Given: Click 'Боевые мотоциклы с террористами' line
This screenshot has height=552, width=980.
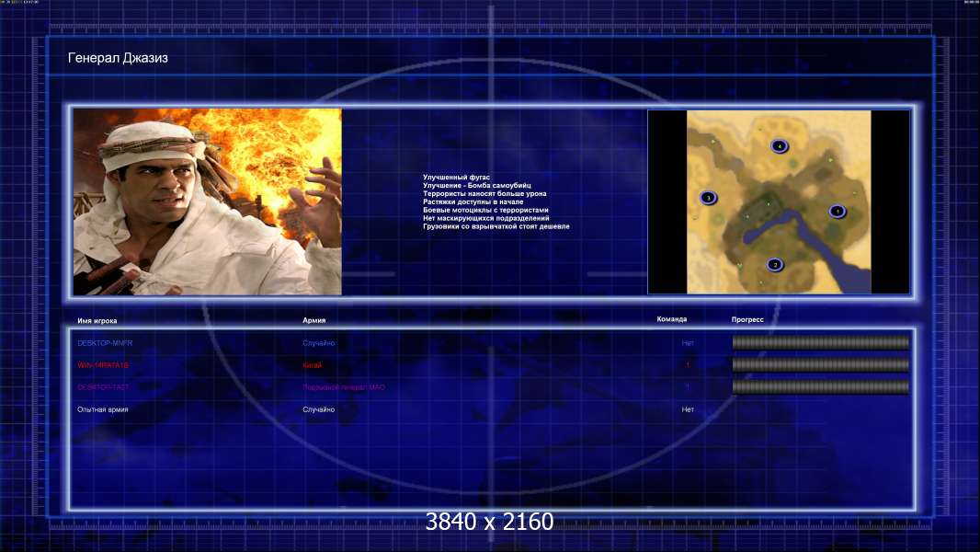Looking at the screenshot, I should coord(485,210).
